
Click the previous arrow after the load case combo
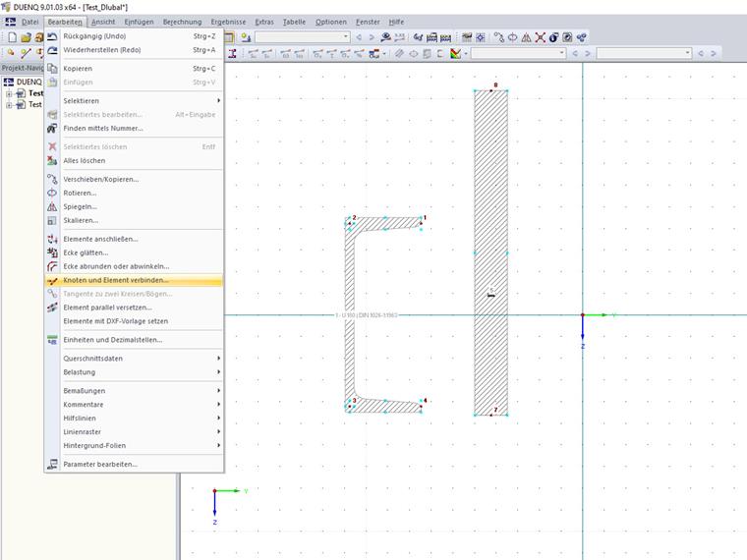359,37
